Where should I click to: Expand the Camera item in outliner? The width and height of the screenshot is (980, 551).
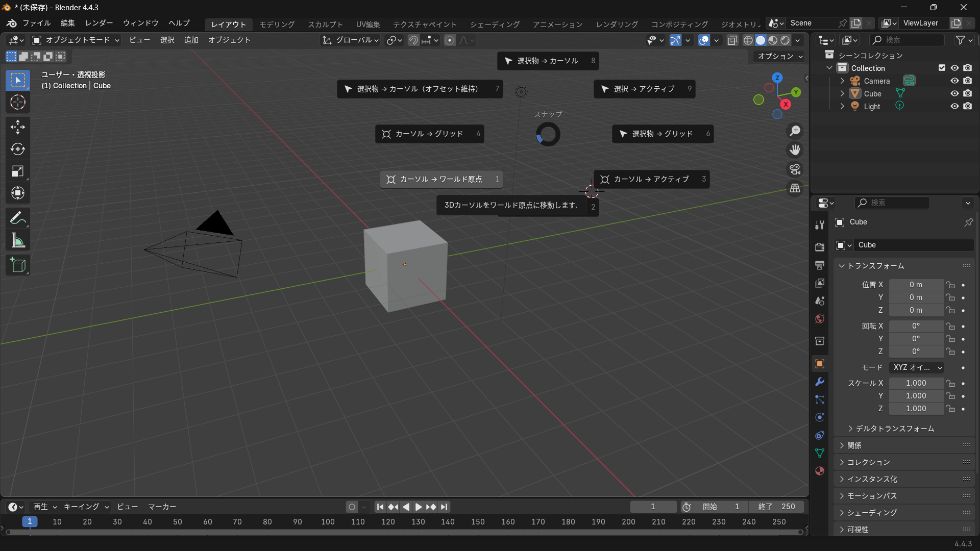tap(842, 81)
